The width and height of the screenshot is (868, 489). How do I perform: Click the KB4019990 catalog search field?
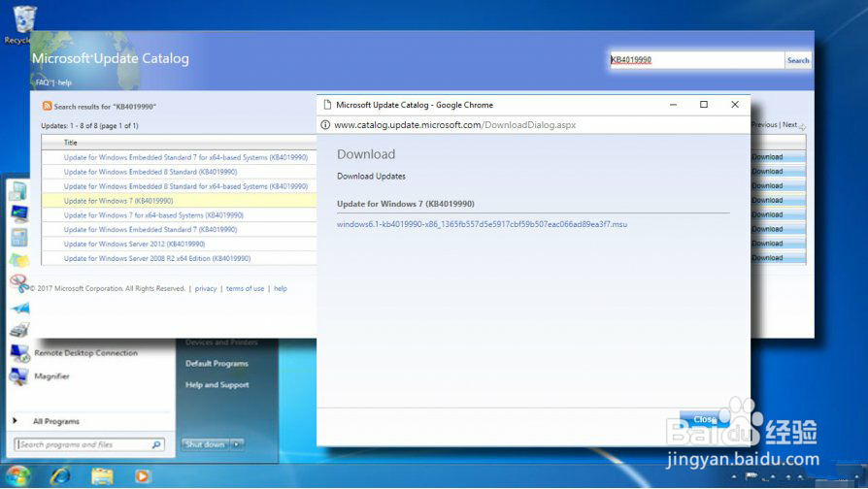[696, 60]
